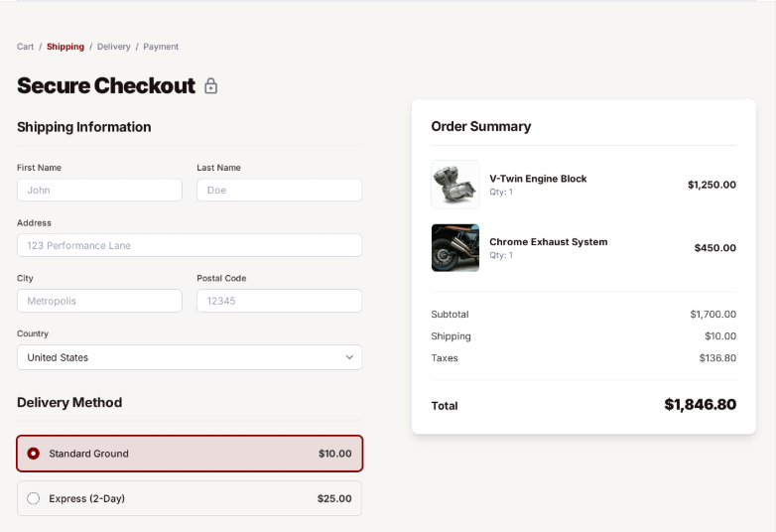Click the Chrome Exhaust System thumbnail
776x532 pixels.
454,247
